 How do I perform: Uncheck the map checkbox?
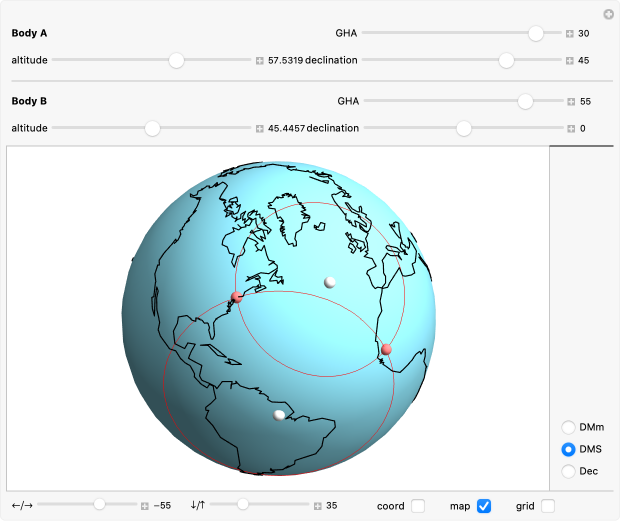[484, 506]
